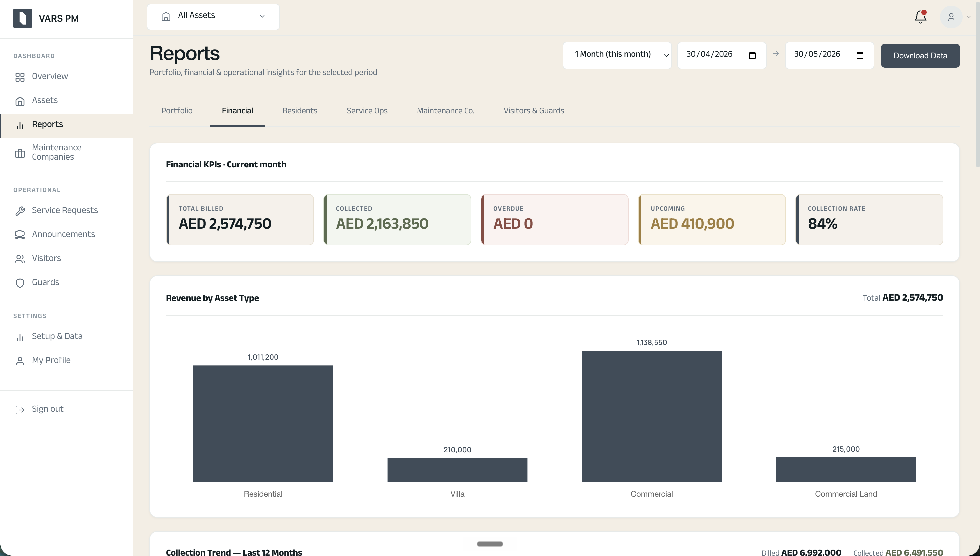Click the Assets house icon
The height and width of the screenshot is (556, 980).
[20, 101]
